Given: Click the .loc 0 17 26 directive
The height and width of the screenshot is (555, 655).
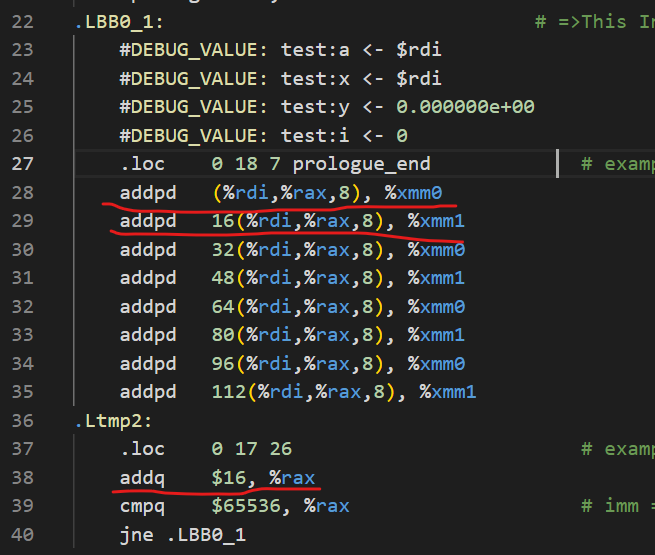Looking at the screenshot, I should point(206,449).
